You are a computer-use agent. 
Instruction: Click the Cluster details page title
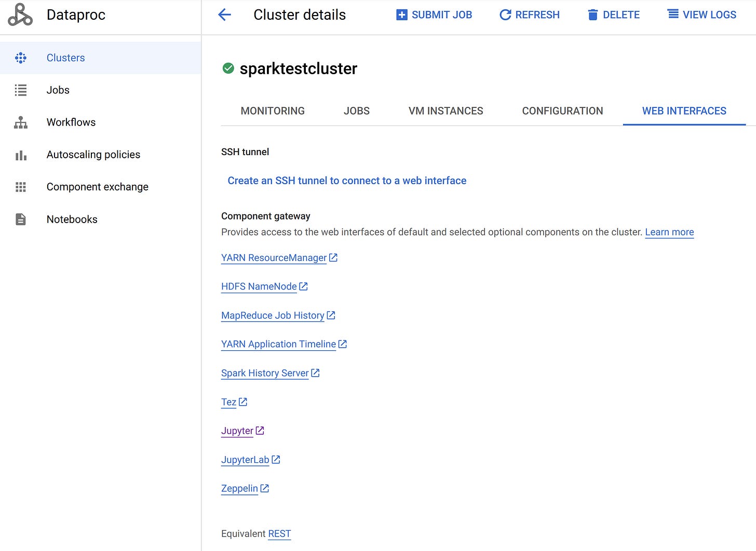click(300, 15)
